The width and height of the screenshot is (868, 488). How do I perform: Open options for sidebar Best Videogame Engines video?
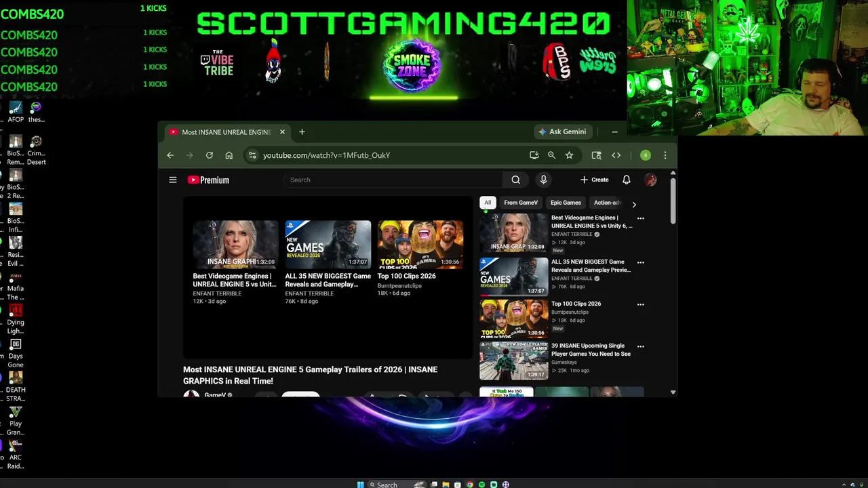point(640,219)
